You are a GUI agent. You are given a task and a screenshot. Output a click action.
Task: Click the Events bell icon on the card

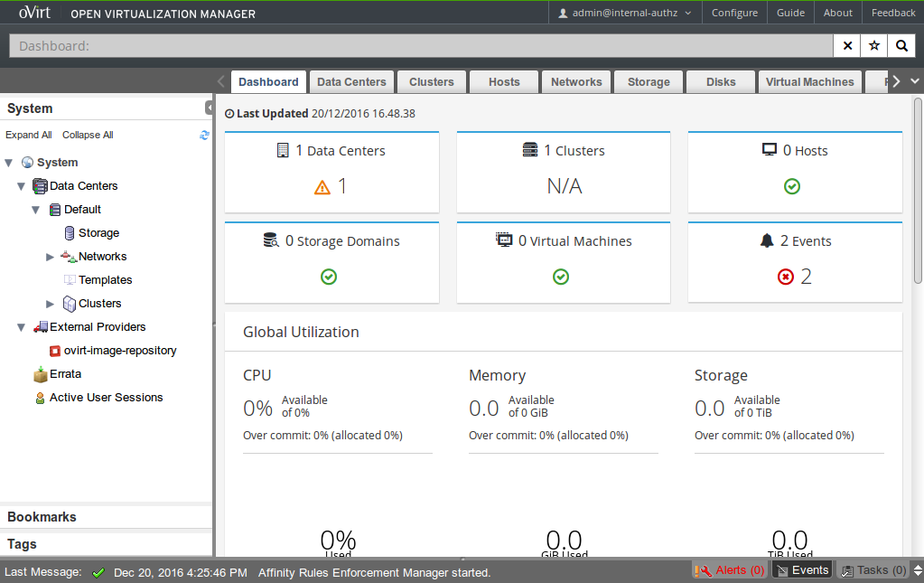(x=767, y=240)
